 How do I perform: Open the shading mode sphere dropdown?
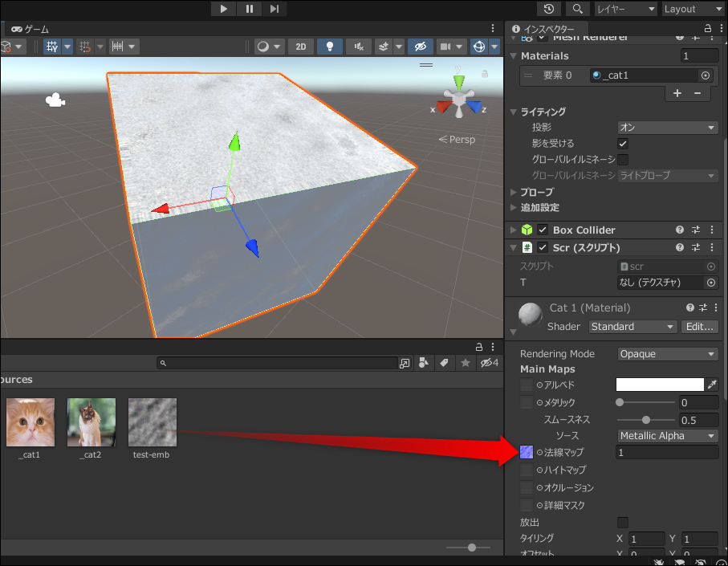(269, 47)
